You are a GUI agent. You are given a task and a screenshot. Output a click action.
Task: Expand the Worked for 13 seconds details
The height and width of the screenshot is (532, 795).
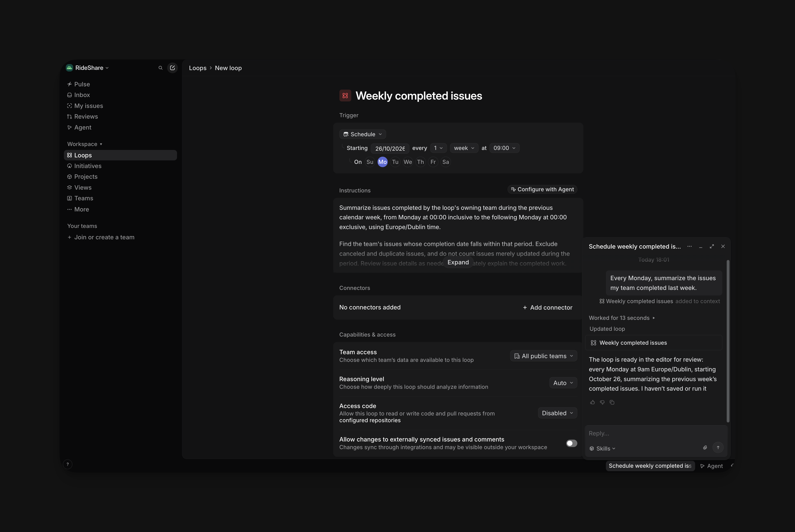coord(622,318)
